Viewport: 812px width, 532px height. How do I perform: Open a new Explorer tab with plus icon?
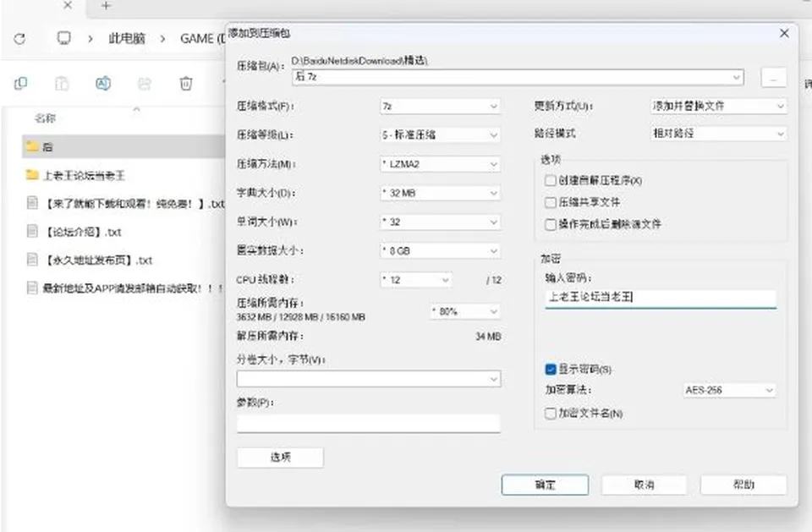[106, 6]
